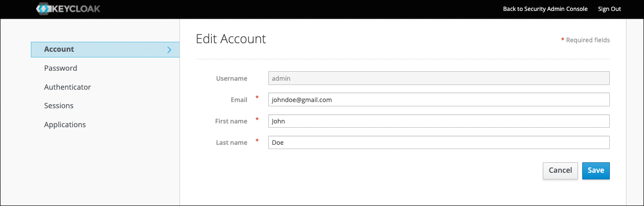Image resolution: width=644 pixels, height=206 pixels.
Task: Cancel the account edits
Action: pyautogui.click(x=560, y=170)
